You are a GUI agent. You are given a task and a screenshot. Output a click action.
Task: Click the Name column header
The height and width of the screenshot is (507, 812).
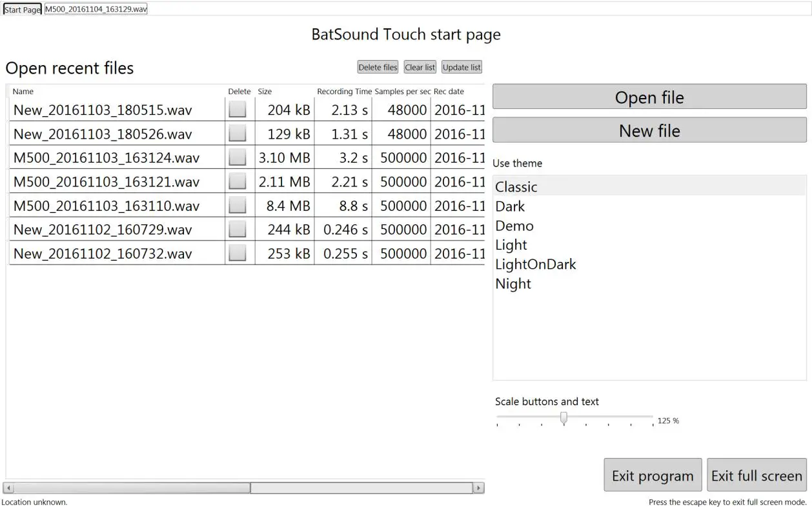point(23,91)
